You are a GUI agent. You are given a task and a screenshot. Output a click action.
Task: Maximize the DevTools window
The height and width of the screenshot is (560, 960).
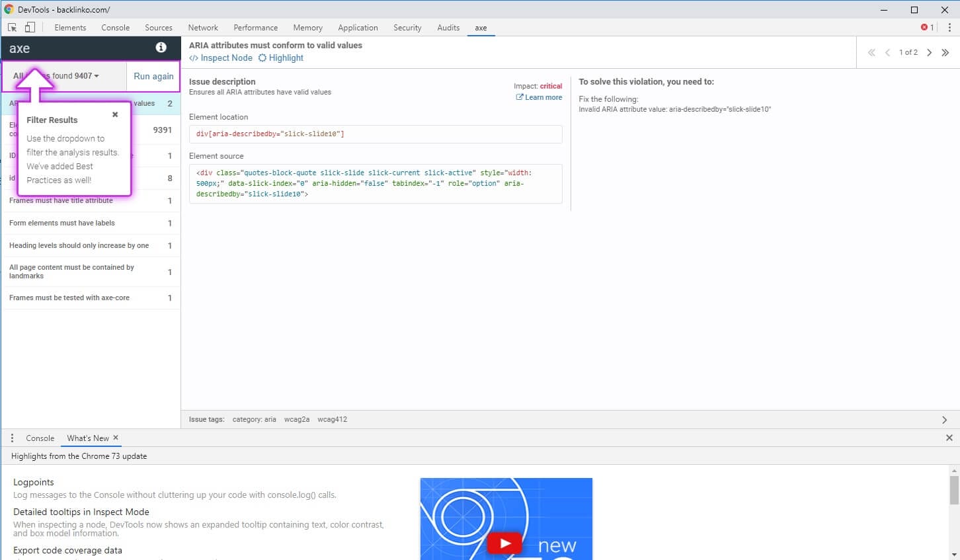point(914,9)
